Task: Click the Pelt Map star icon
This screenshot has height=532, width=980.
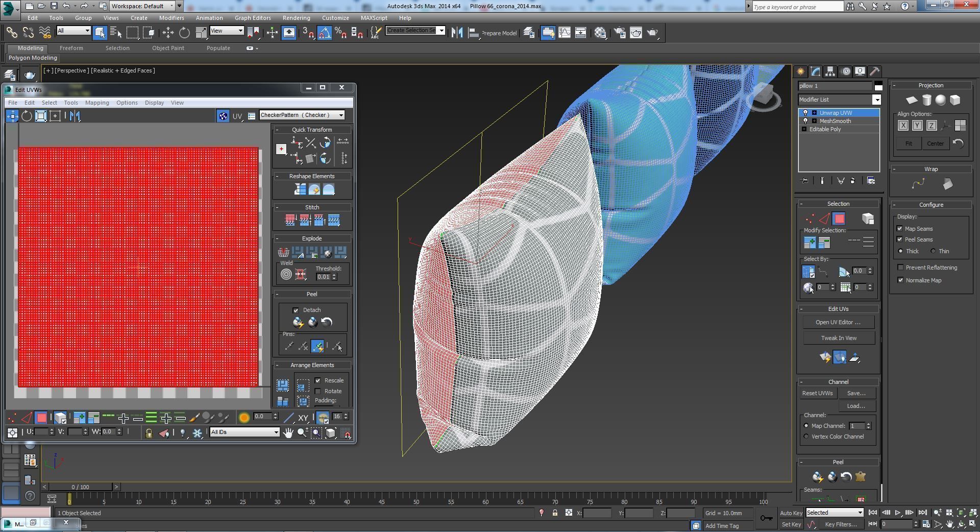Action: tap(861, 477)
